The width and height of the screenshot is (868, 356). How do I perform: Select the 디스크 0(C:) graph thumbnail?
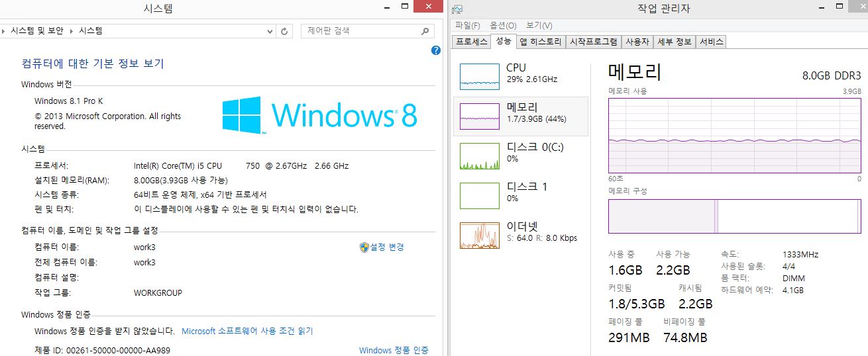tap(479, 156)
